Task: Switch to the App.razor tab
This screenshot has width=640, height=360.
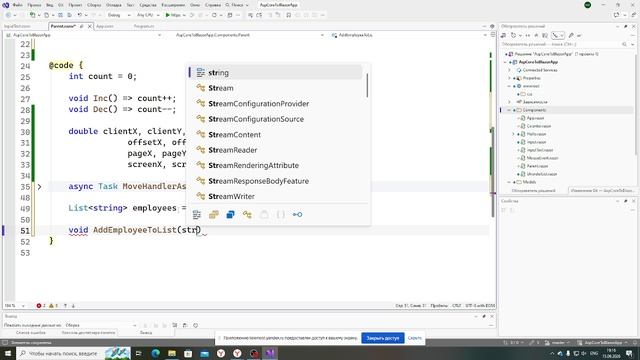Action: pos(105,26)
